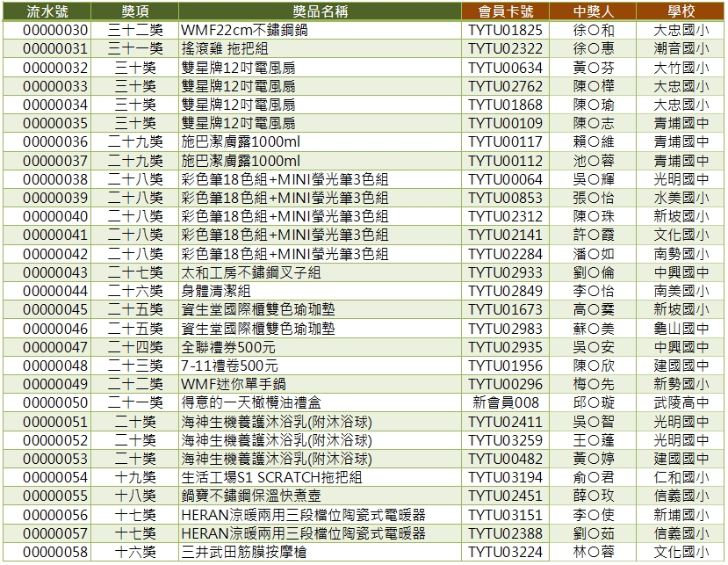Viewport: 728px width, 565px height.
Task: Select serial number 00000030
Action: [55, 30]
